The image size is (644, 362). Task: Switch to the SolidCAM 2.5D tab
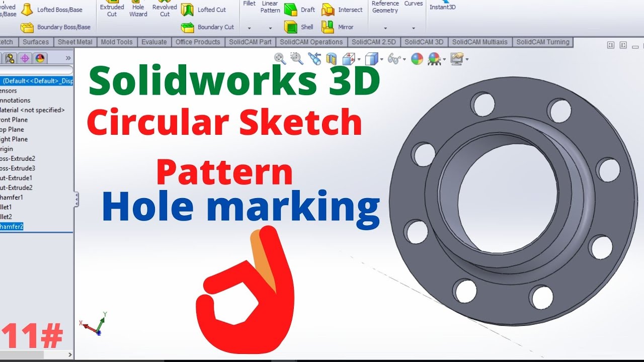374,42
